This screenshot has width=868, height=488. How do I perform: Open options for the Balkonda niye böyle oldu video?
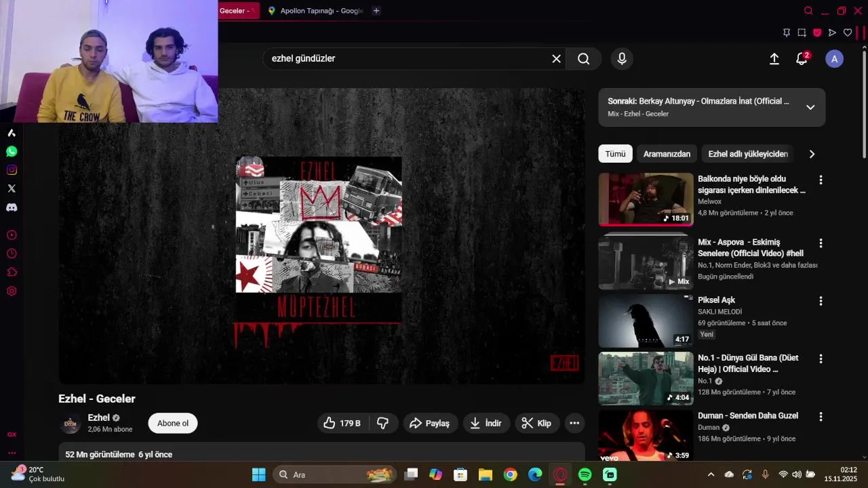(x=821, y=180)
